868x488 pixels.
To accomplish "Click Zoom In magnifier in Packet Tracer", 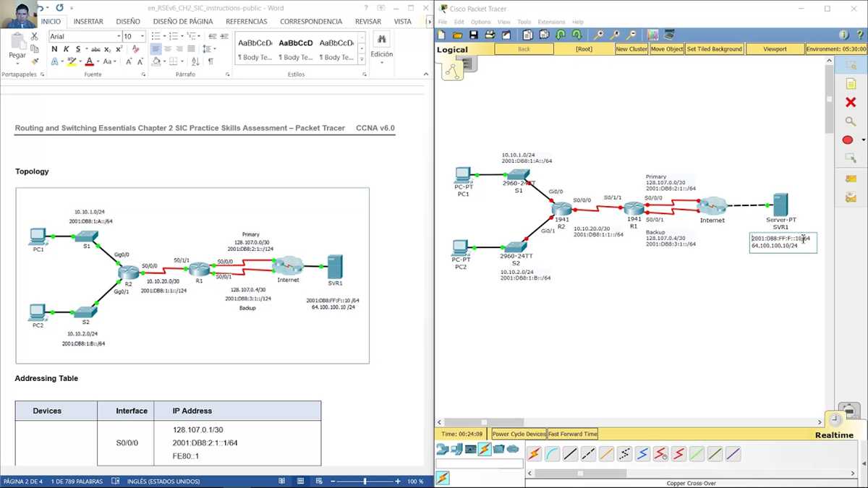I will (599, 35).
